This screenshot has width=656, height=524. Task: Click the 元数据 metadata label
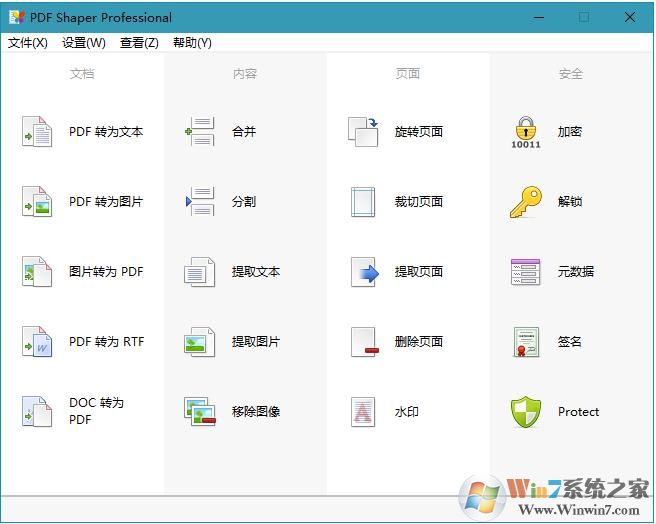[576, 272]
